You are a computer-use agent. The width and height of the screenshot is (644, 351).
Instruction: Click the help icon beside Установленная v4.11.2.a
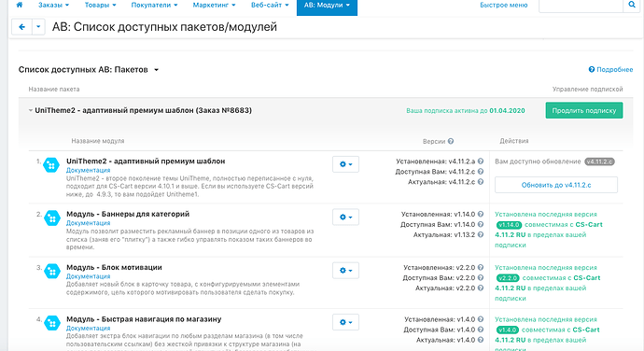480,161
